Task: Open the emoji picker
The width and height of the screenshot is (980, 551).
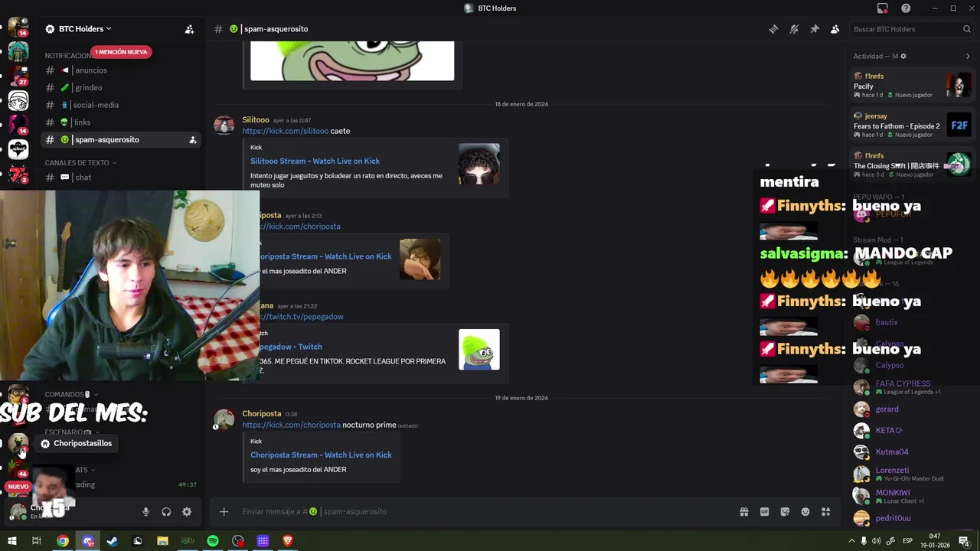Action: click(x=805, y=512)
